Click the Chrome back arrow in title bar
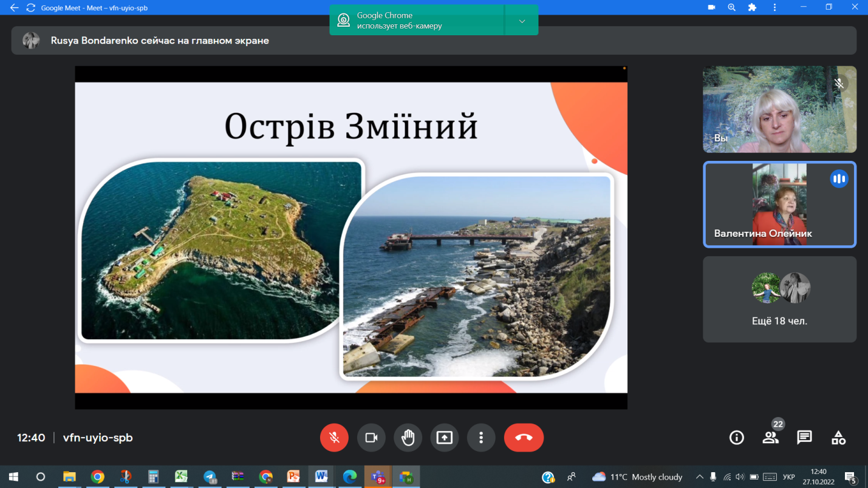The width and height of the screenshot is (868, 488). point(15,8)
